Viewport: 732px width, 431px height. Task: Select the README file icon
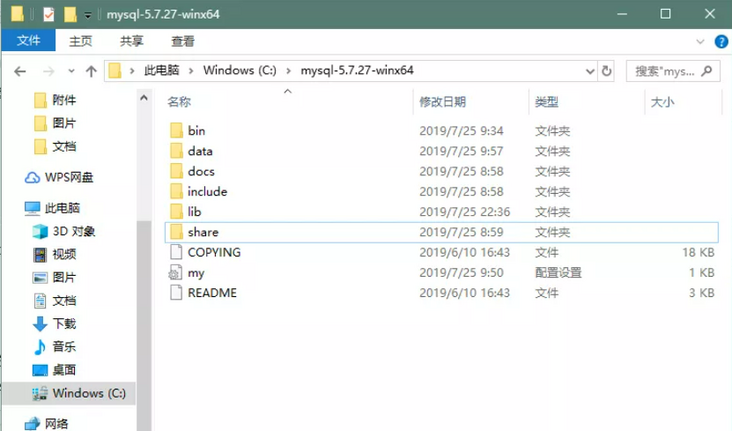click(176, 293)
